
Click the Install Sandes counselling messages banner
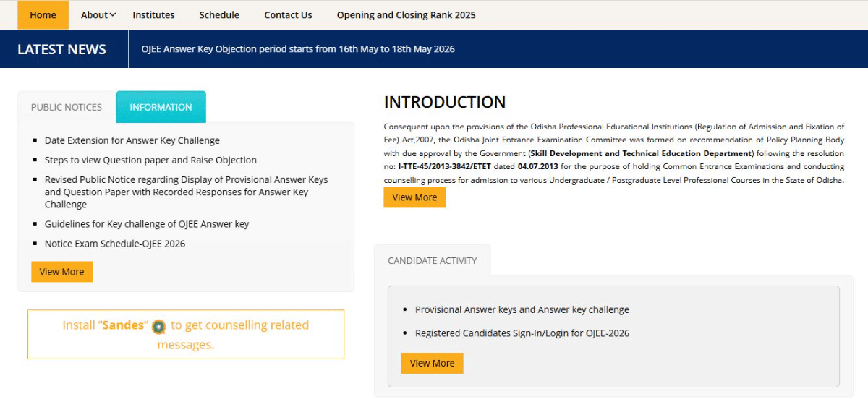pos(186,335)
